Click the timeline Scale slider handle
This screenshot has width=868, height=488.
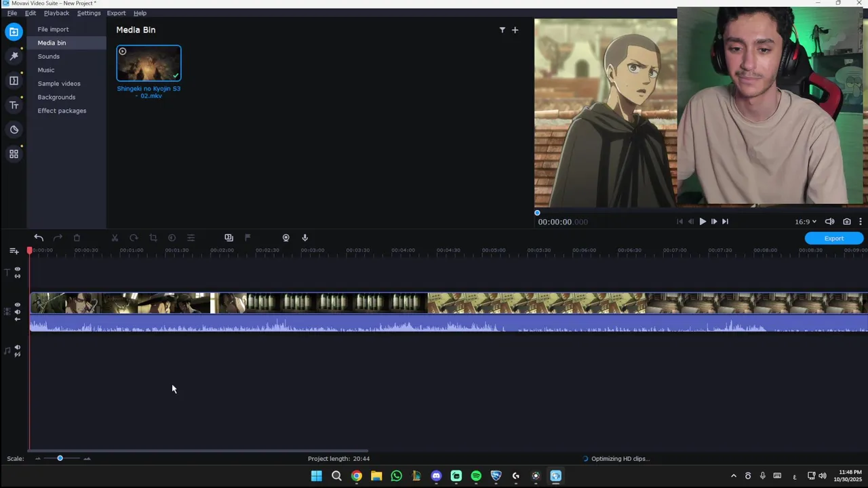[x=60, y=459]
